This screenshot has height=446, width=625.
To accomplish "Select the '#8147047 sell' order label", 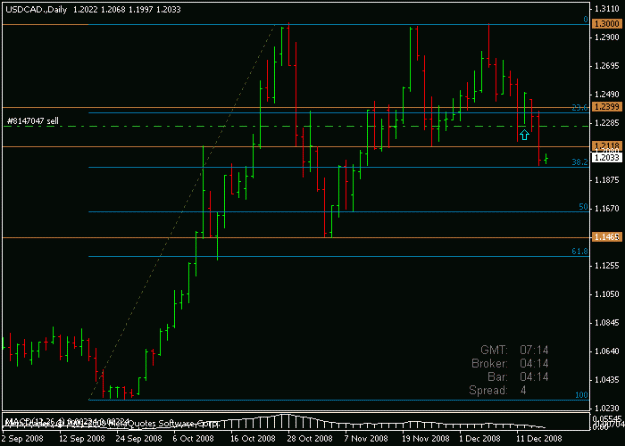I will click(33, 121).
